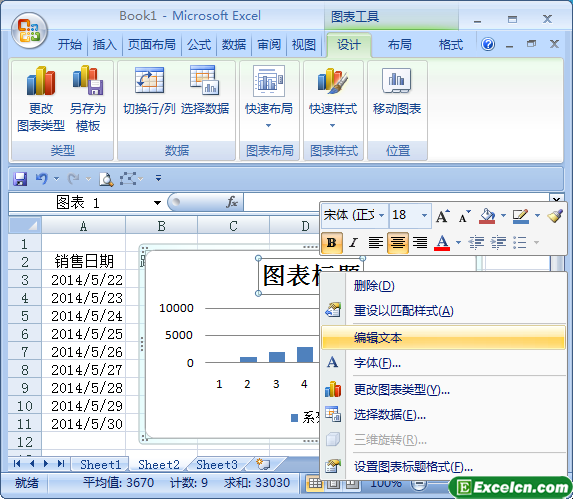
Task: Click the Redo arrow icon
Action: click(x=73, y=179)
